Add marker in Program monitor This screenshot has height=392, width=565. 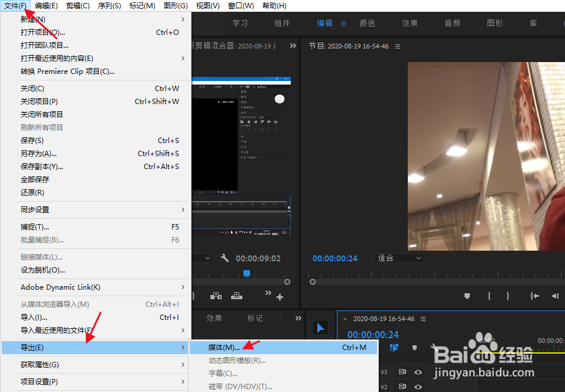pyautogui.click(x=467, y=296)
